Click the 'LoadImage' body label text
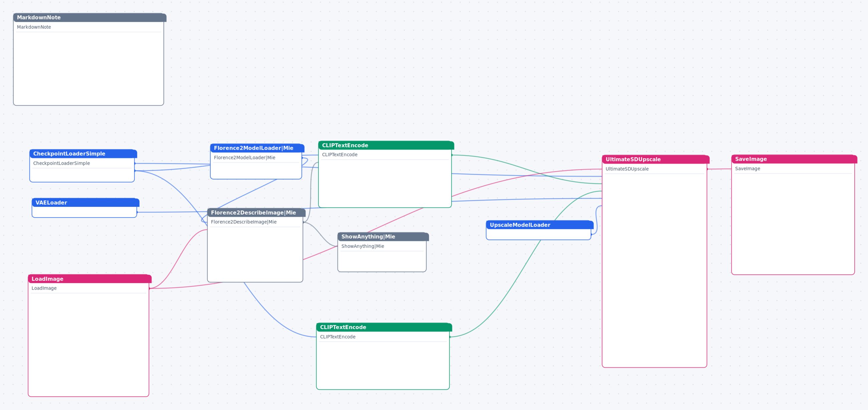 pyautogui.click(x=44, y=288)
